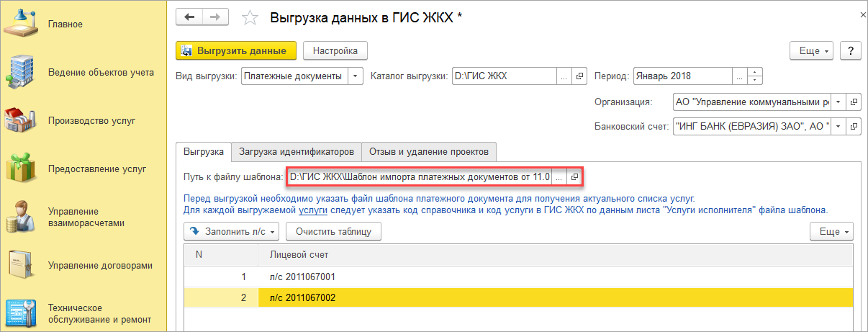Click the Очистить таблицу button
This screenshot has width=868, height=332.
click(333, 231)
